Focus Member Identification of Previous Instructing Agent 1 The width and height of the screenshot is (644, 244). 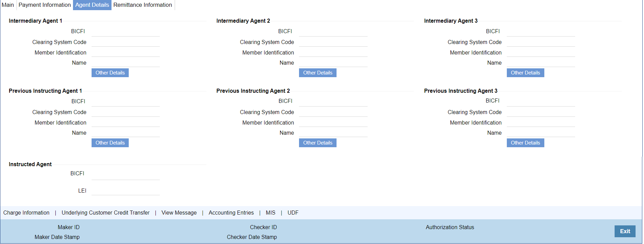[x=126, y=123]
